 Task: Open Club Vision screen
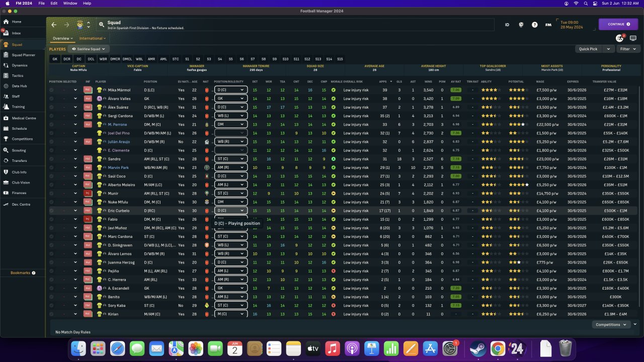tap(21, 183)
